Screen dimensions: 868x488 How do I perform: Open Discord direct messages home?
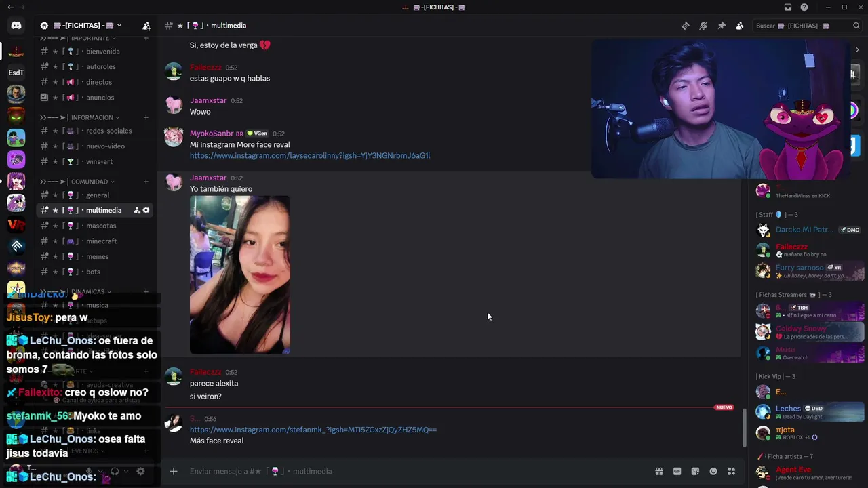click(x=16, y=26)
